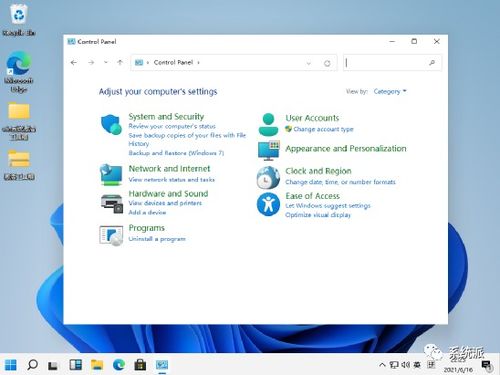Image resolution: width=500 pixels, height=375 pixels.
Task: Open Network and Internet globe icon
Action: tap(111, 174)
